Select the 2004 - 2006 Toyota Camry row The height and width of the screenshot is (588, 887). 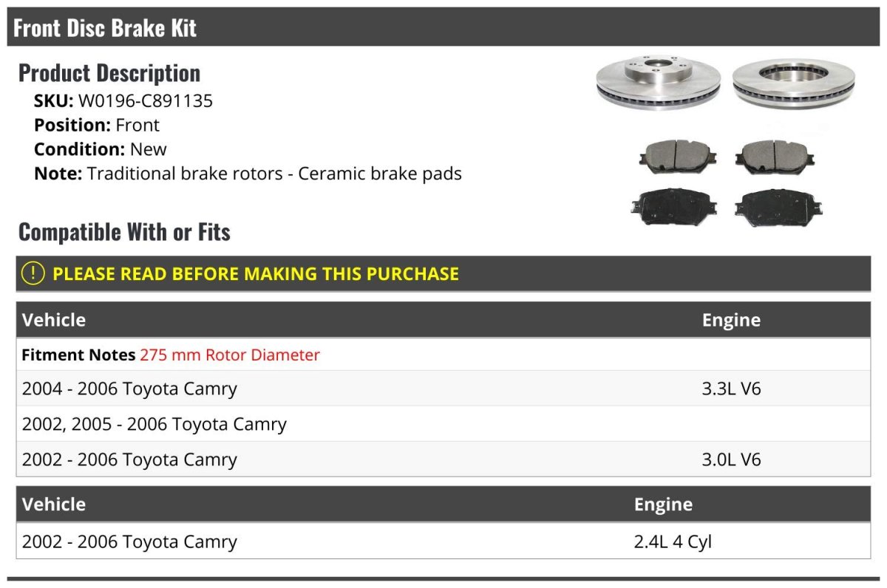coord(129,389)
